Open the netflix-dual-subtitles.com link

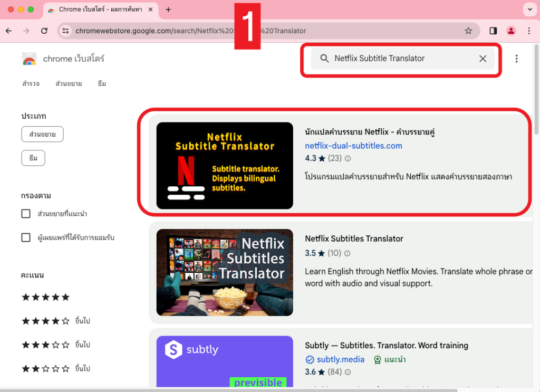point(353,146)
